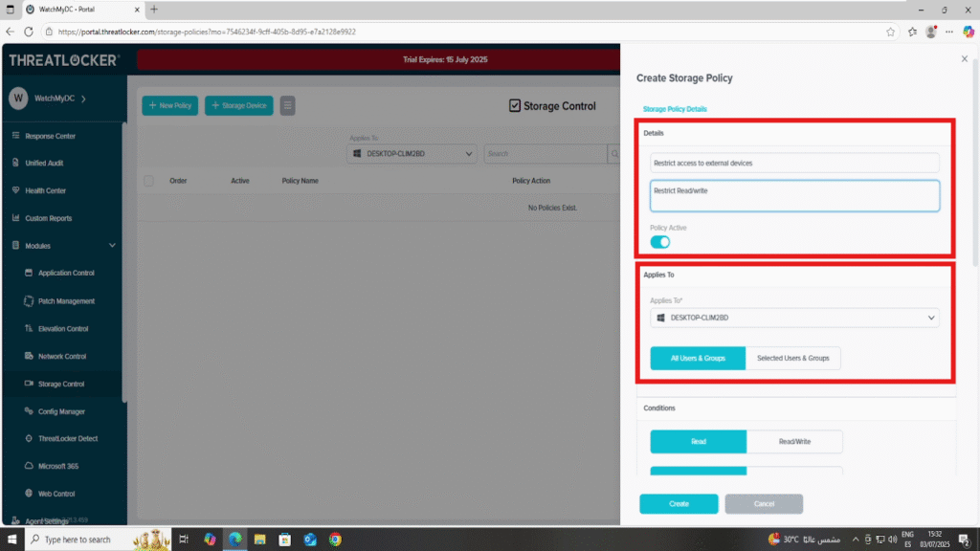Open Unified Audit page
Viewport: 980px width, 551px height.
click(44, 163)
